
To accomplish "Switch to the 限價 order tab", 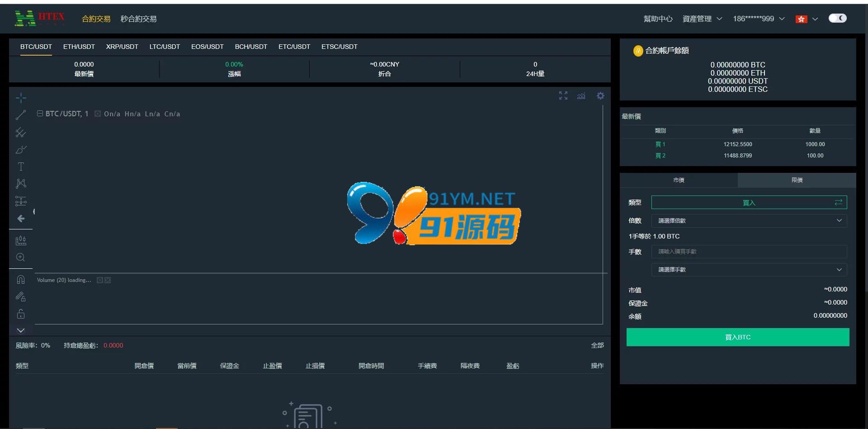I will point(797,180).
